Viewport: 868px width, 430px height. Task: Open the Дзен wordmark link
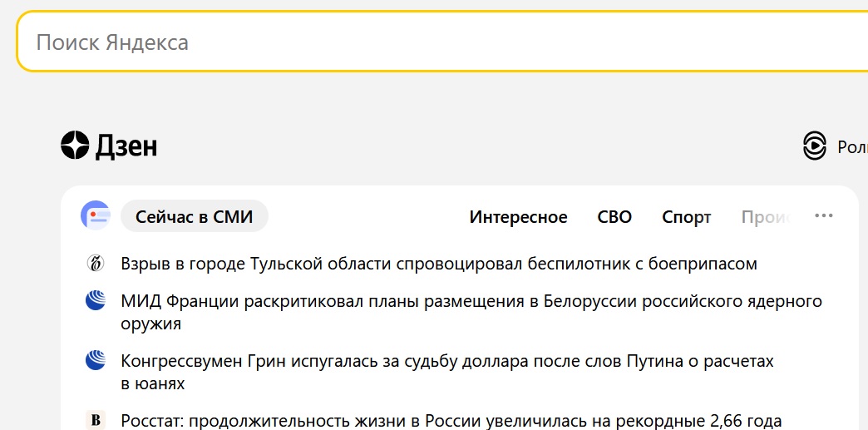(x=126, y=146)
